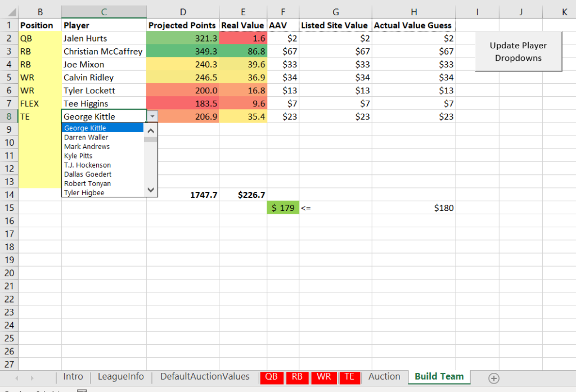The height and width of the screenshot is (392, 576).
Task: Open the LeagueInfo sheet tab
Action: [x=120, y=377]
